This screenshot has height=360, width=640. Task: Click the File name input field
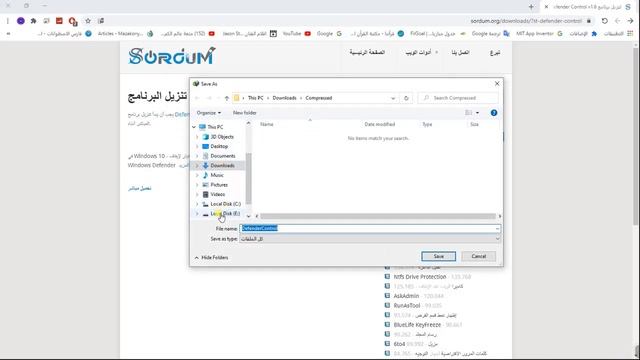point(367,228)
